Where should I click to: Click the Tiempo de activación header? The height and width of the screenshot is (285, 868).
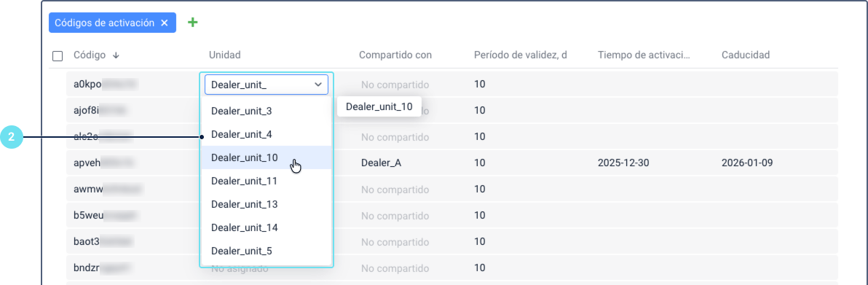click(x=644, y=55)
